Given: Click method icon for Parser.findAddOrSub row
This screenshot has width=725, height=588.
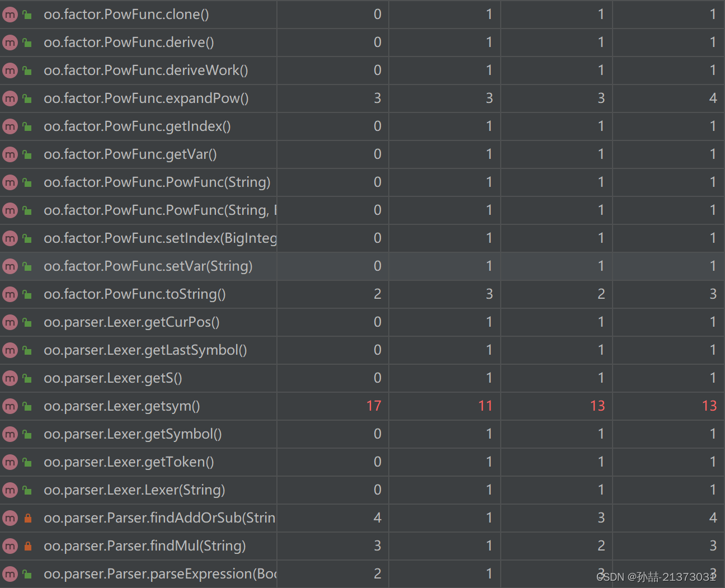Looking at the screenshot, I should (x=10, y=518).
